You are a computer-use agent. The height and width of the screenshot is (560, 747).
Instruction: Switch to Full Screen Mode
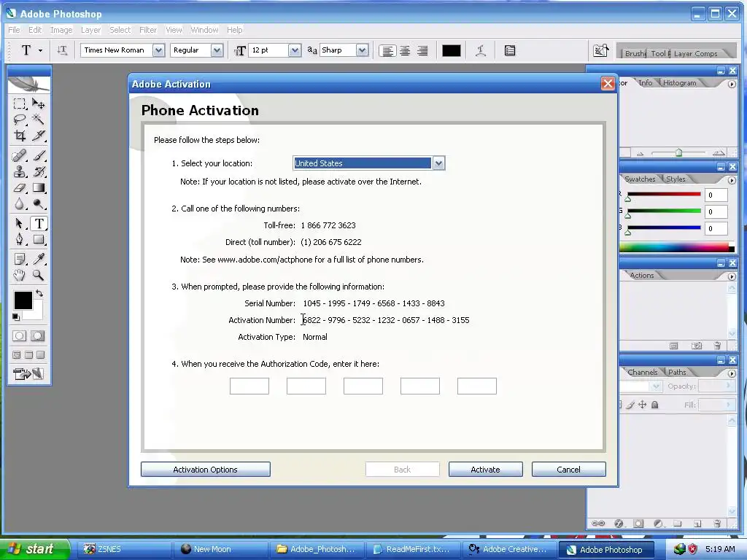pos(41,355)
